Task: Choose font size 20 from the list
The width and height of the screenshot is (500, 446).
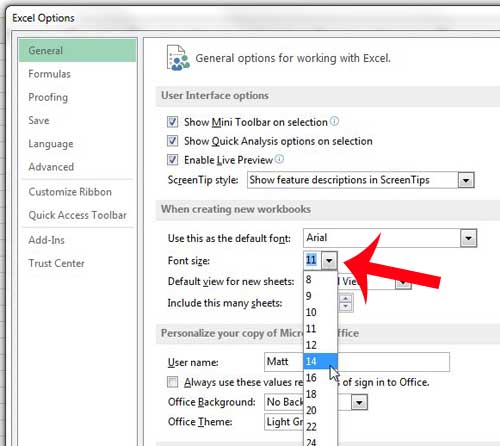Action: (320, 410)
